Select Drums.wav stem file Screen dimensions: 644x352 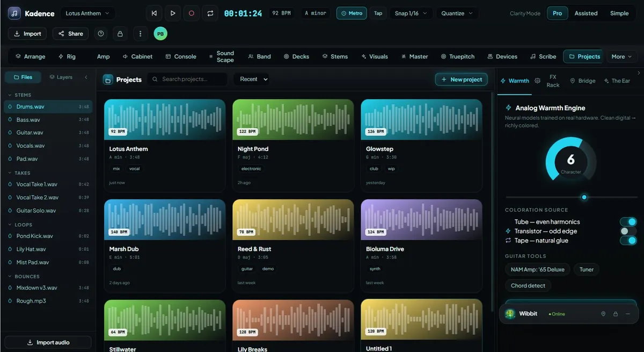coord(48,107)
